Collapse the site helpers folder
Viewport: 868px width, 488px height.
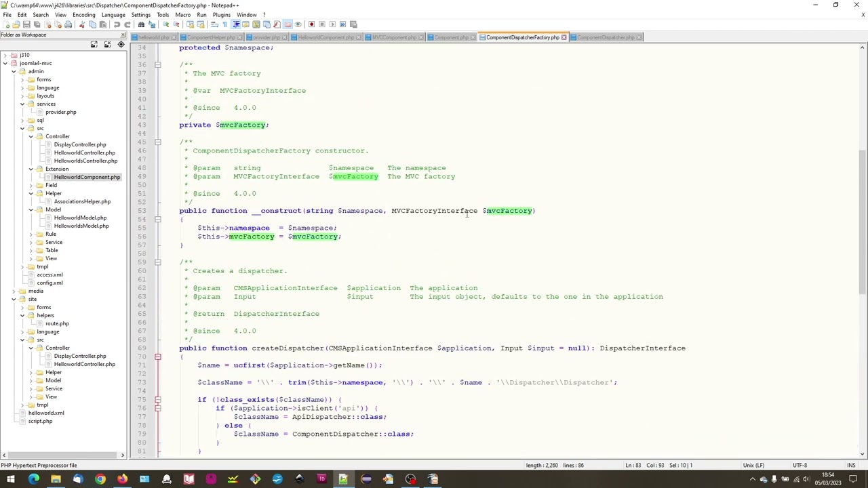click(x=22, y=315)
